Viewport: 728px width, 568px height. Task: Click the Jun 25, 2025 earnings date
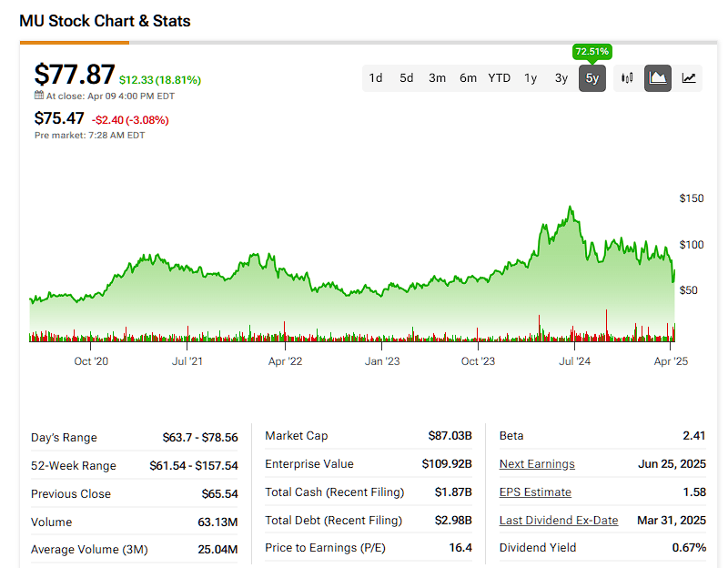click(672, 464)
